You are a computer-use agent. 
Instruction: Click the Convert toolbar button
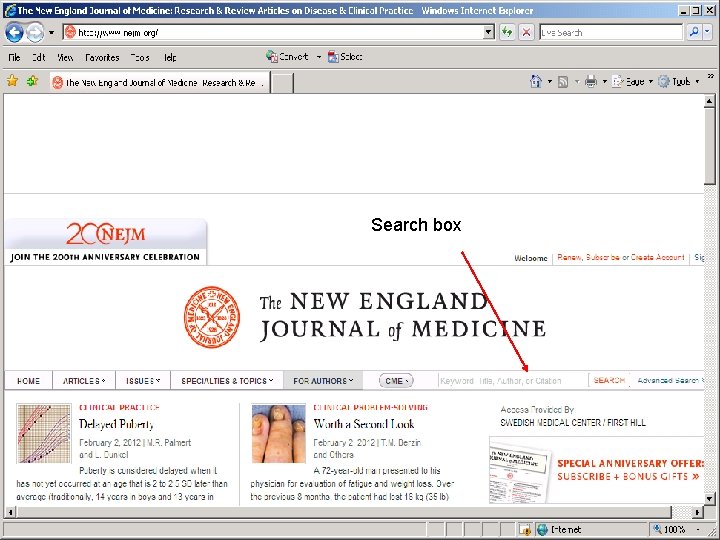(x=287, y=56)
